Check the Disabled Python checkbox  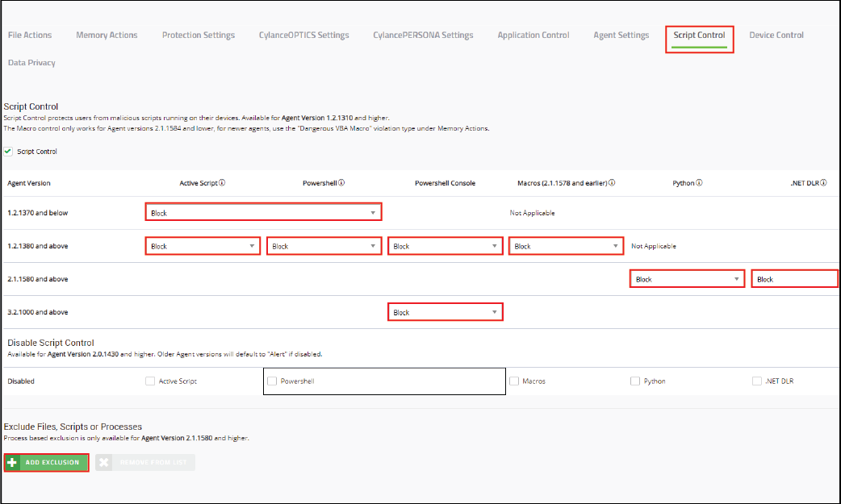click(635, 381)
